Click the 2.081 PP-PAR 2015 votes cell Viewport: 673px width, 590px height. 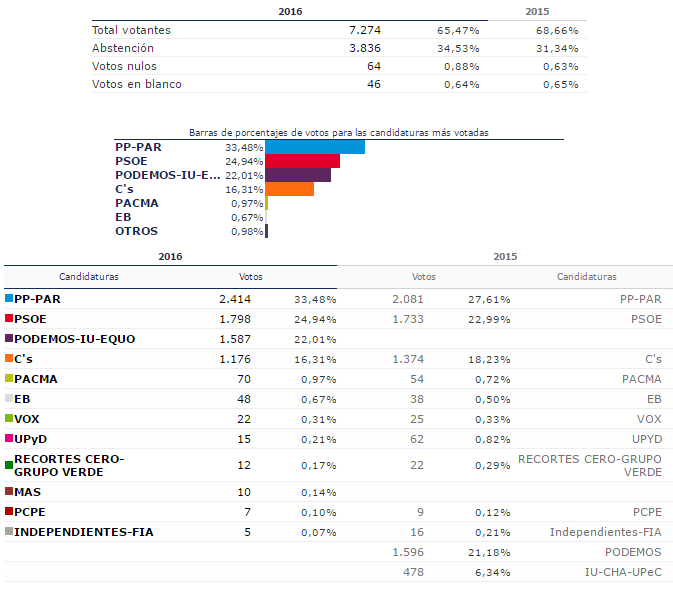[408, 299]
